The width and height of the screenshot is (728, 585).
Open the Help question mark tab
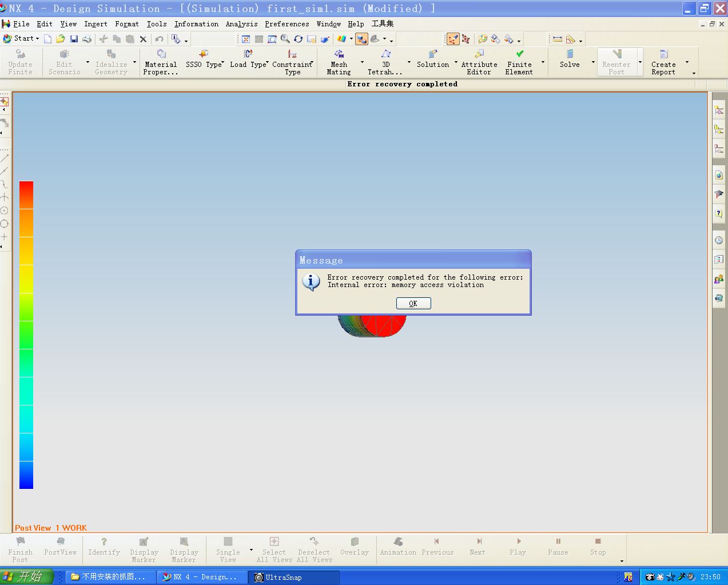(x=719, y=214)
